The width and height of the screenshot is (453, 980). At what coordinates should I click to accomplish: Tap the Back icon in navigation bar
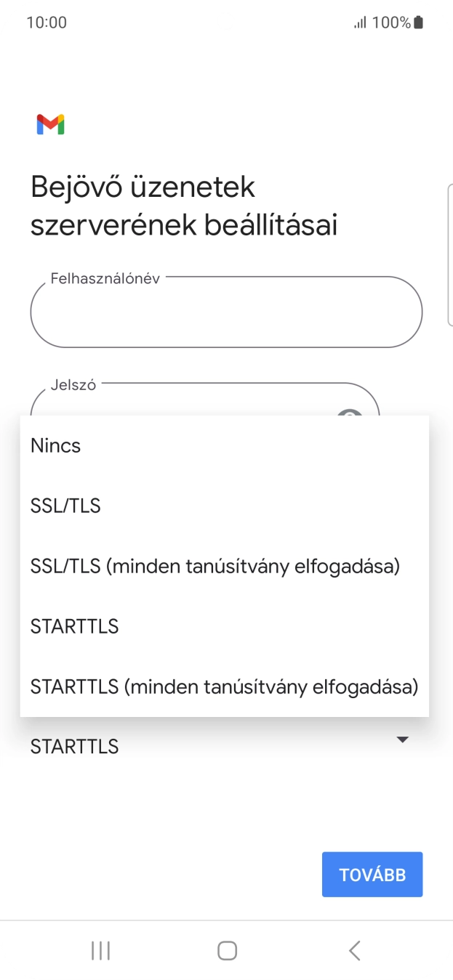[354, 949]
